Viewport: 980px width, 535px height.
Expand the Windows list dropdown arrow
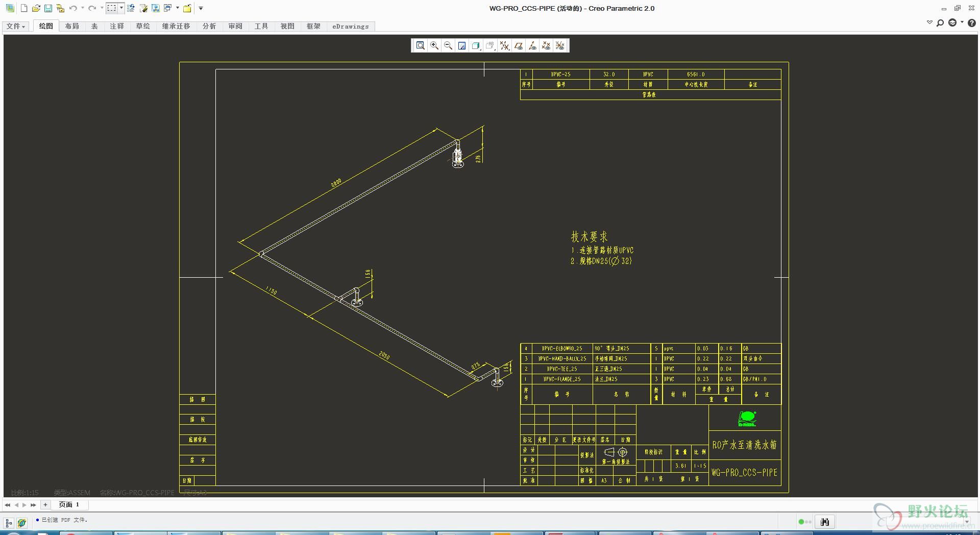coord(178,8)
